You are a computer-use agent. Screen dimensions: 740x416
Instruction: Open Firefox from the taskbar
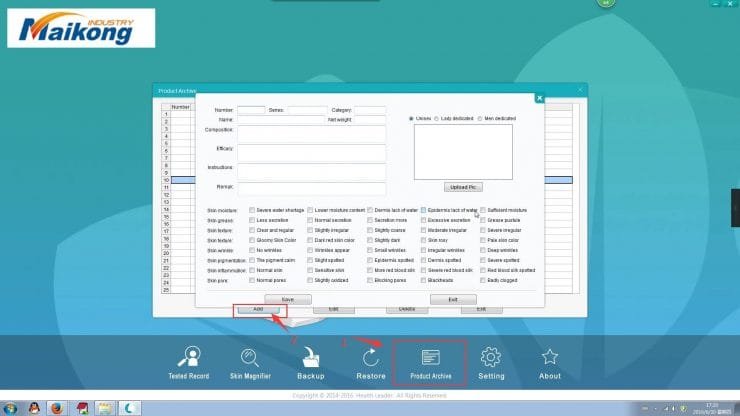57,407
